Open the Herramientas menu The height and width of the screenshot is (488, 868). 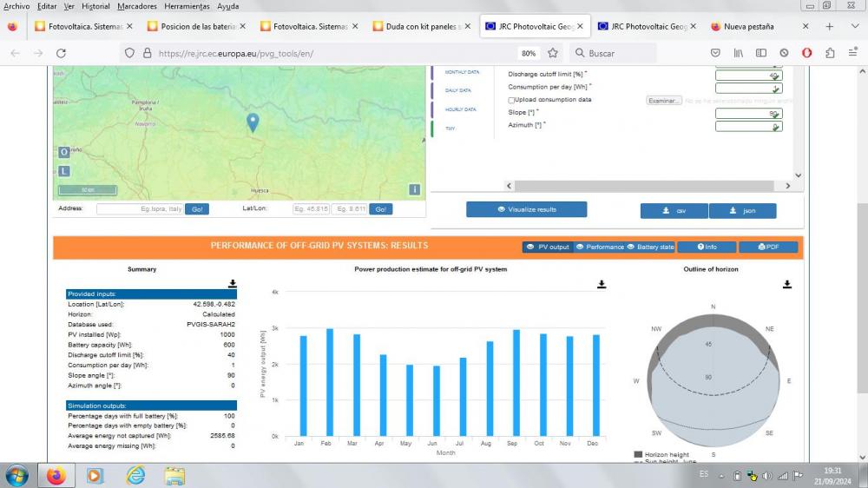click(x=187, y=6)
